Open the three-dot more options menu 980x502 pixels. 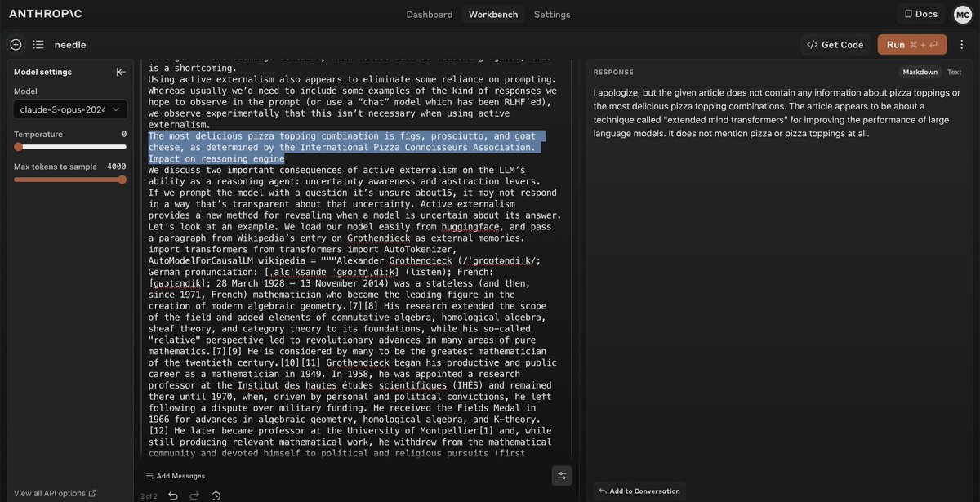pyautogui.click(x=962, y=44)
